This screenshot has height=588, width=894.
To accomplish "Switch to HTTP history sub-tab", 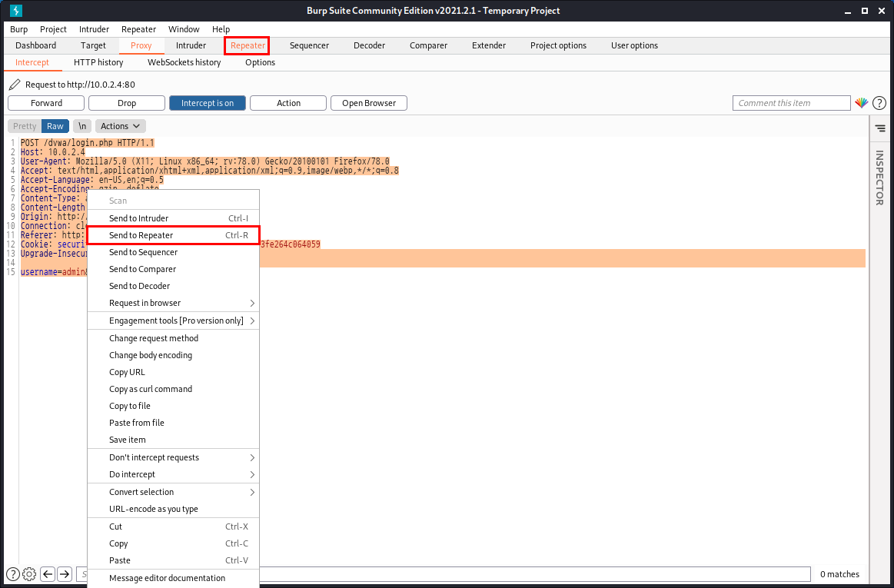I will pyautogui.click(x=98, y=63).
